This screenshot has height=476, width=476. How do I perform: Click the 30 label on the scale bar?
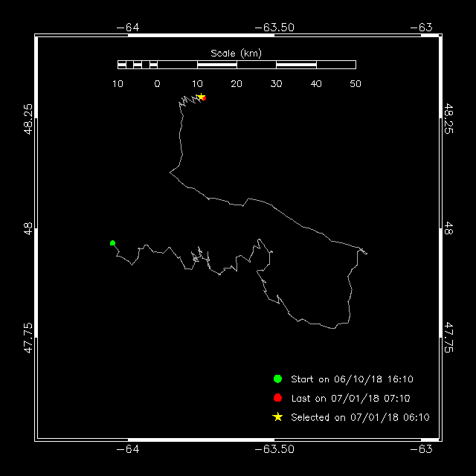click(276, 83)
